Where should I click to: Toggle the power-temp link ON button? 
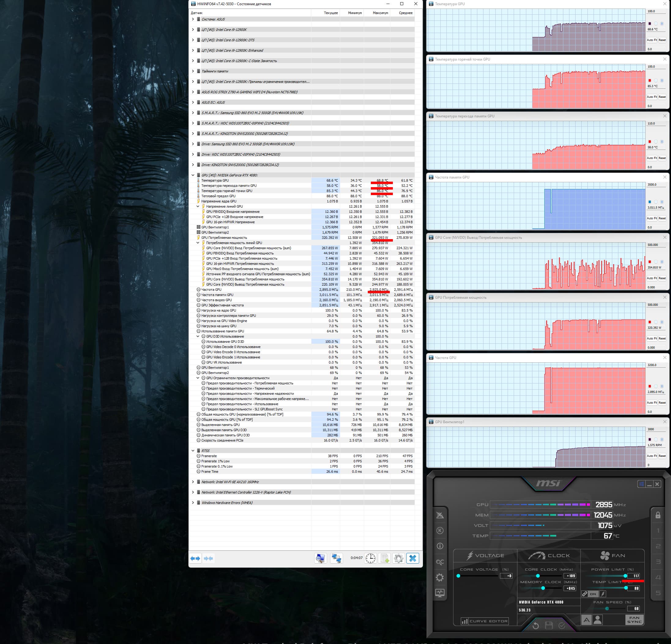tap(593, 594)
